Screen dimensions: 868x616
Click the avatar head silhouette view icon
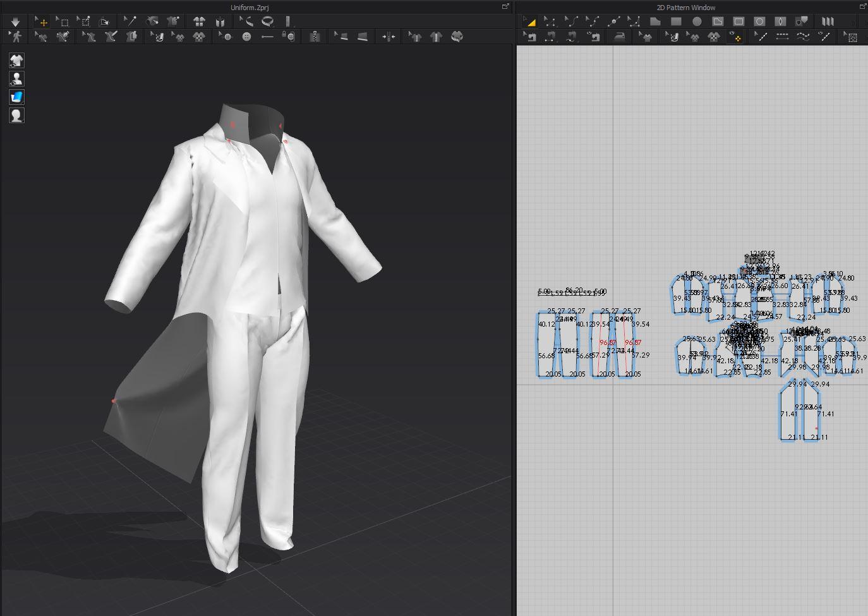16,116
